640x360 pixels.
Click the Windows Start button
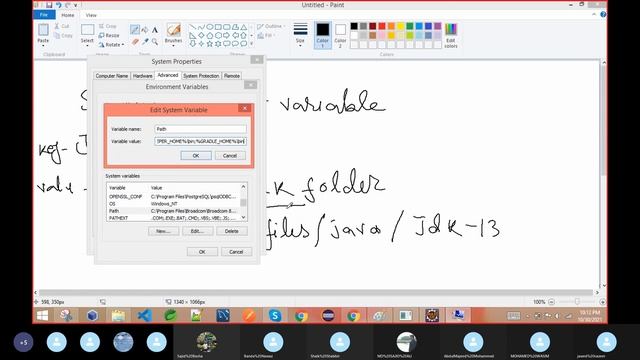pos(42,316)
